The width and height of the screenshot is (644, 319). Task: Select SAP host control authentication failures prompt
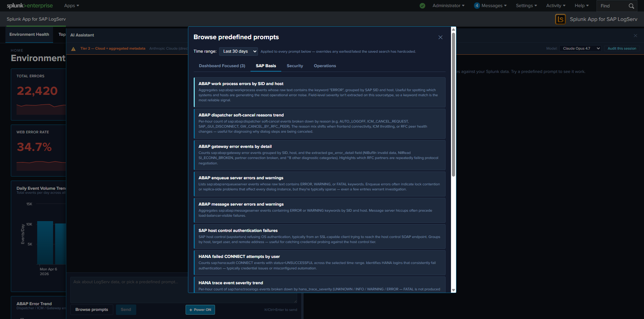click(x=319, y=236)
